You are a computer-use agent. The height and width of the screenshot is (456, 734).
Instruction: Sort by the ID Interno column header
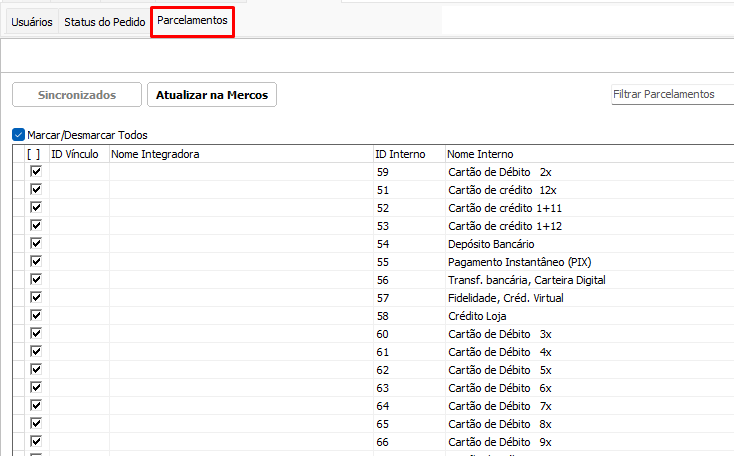(x=400, y=154)
